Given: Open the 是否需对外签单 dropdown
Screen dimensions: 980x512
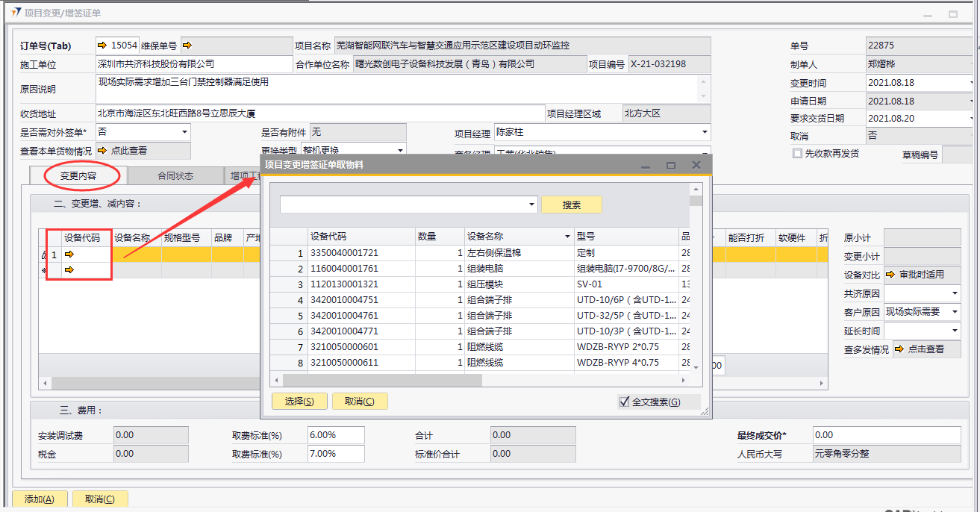Looking at the screenshot, I should 184,132.
